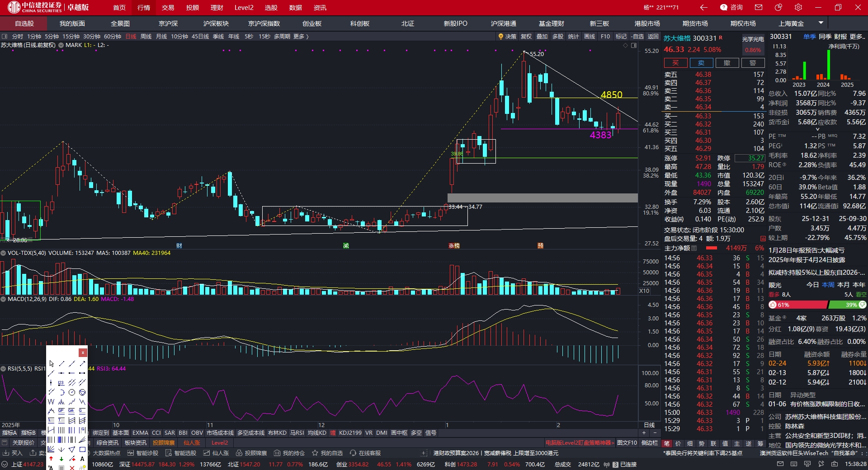Zoom out chart with bottom minus button
Image resolution: width=868 pixels, height=470 pixels.
click(x=655, y=433)
